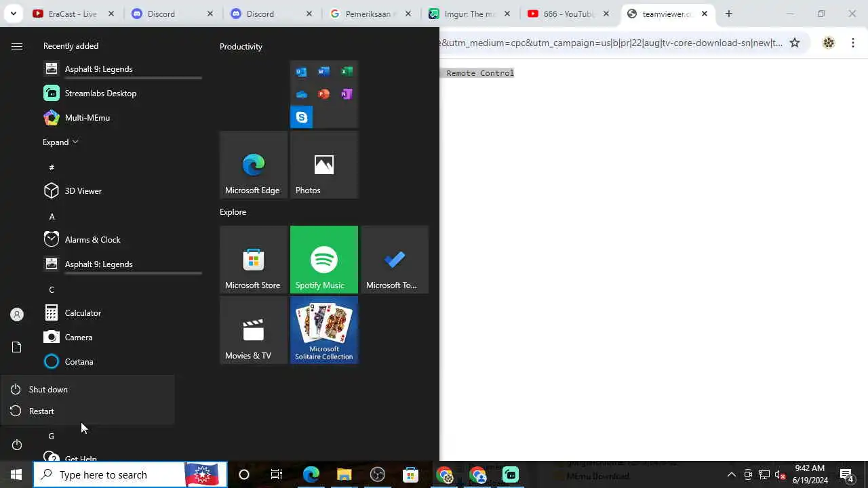Click the Chrome profile avatar icon
Viewport: 868px width, 488px height.
pyautogui.click(x=829, y=43)
